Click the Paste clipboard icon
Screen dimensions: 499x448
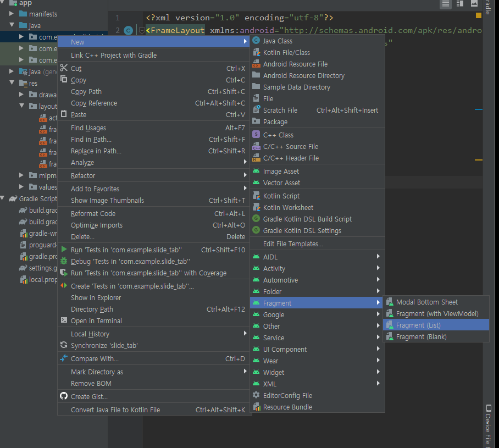[64, 114]
